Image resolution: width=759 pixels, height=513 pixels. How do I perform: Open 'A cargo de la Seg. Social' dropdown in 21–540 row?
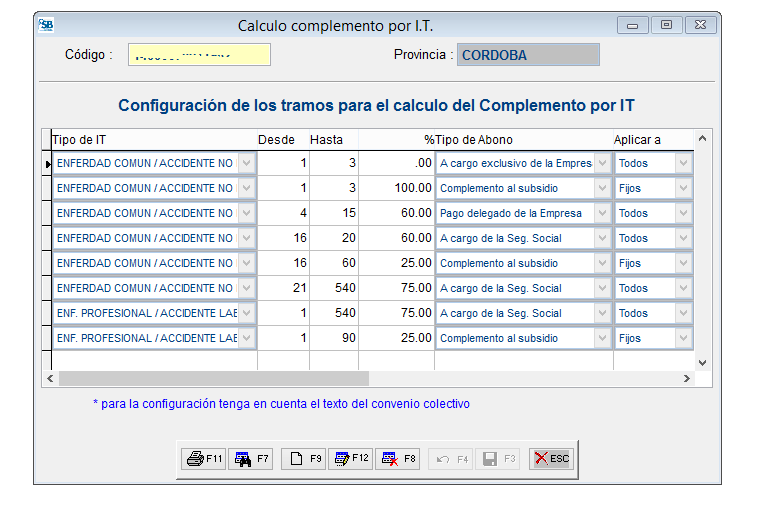coord(603,288)
